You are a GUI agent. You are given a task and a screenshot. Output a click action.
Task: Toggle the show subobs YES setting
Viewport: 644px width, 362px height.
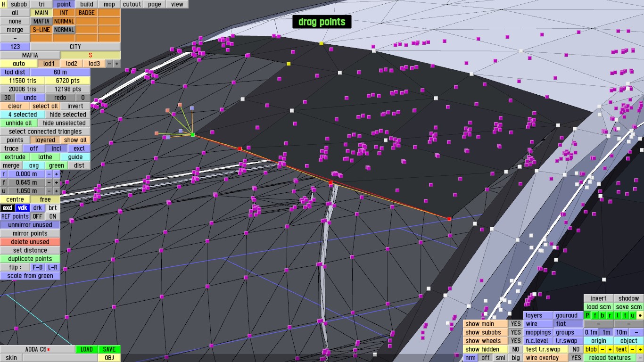[x=516, y=332]
